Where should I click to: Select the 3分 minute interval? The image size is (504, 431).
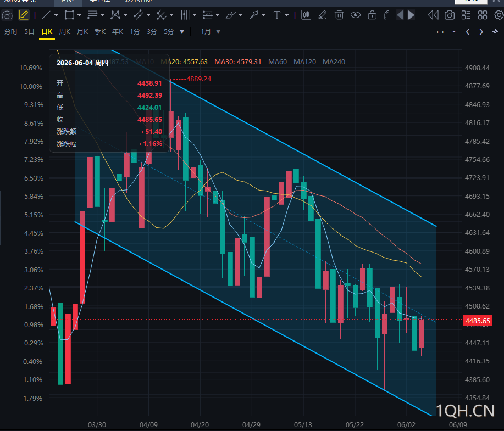[x=152, y=32]
